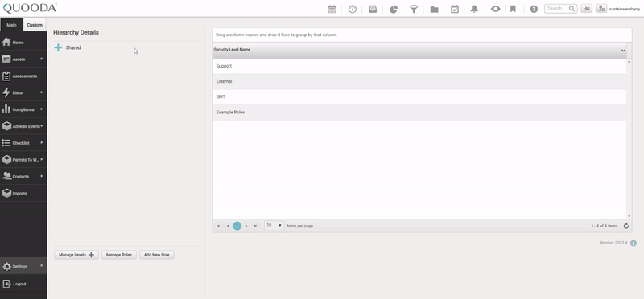Open the items per page dropdown
The image size is (644, 299).
[x=275, y=226]
